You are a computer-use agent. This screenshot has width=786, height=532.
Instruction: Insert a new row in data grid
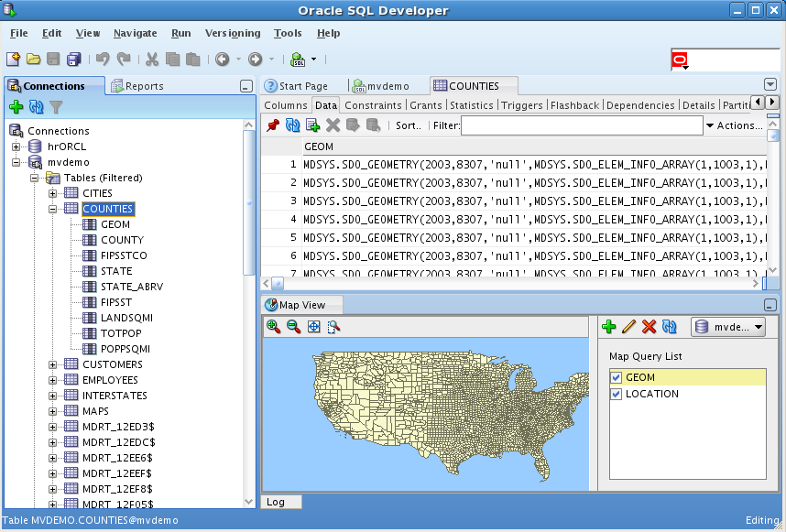[x=312, y=125]
